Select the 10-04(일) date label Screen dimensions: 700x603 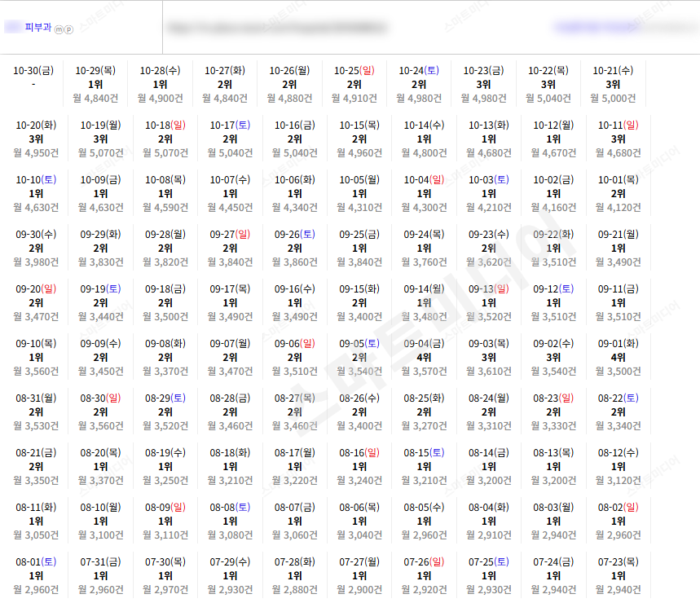(x=424, y=179)
